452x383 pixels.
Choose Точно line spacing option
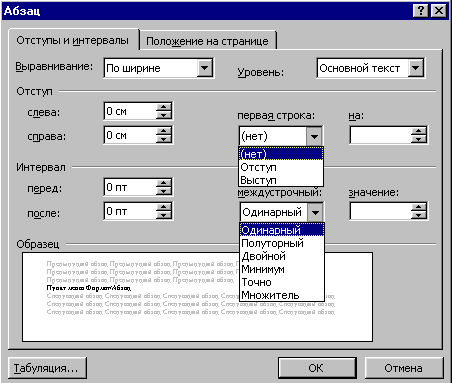pyautogui.click(x=282, y=282)
